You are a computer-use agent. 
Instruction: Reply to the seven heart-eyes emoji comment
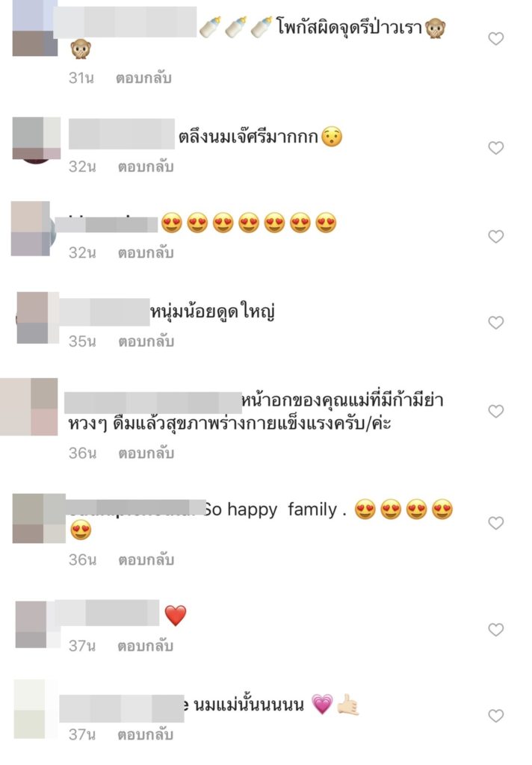pos(146,253)
